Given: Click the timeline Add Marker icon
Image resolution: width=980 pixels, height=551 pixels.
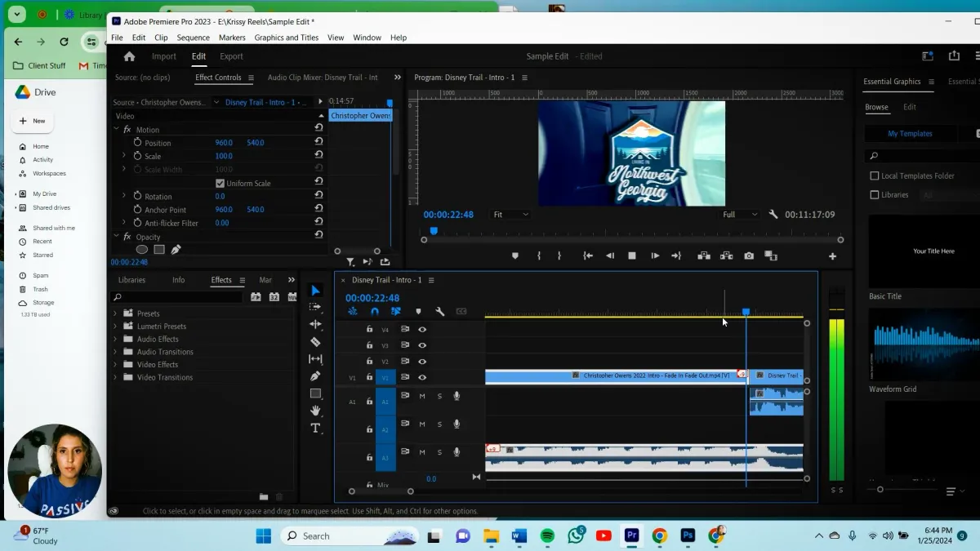Looking at the screenshot, I should pos(419,311).
